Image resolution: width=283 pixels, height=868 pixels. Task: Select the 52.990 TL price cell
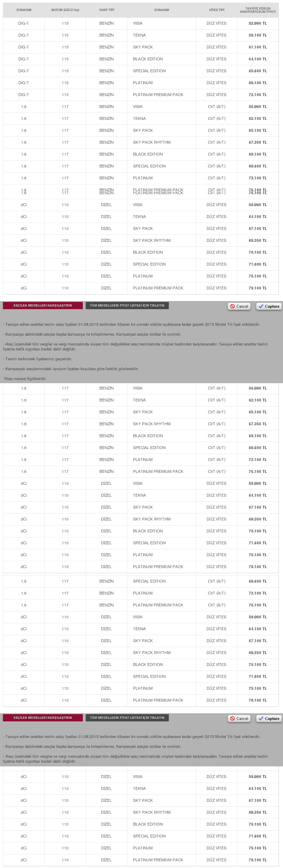[x=258, y=23]
